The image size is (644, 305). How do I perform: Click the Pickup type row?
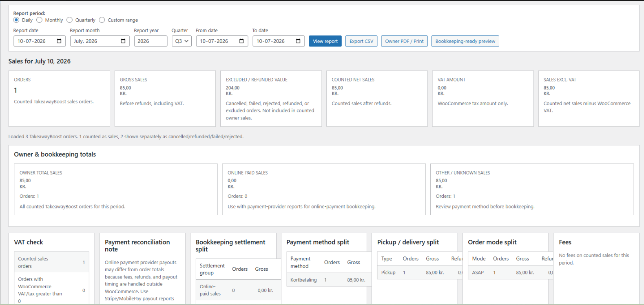click(x=420, y=272)
